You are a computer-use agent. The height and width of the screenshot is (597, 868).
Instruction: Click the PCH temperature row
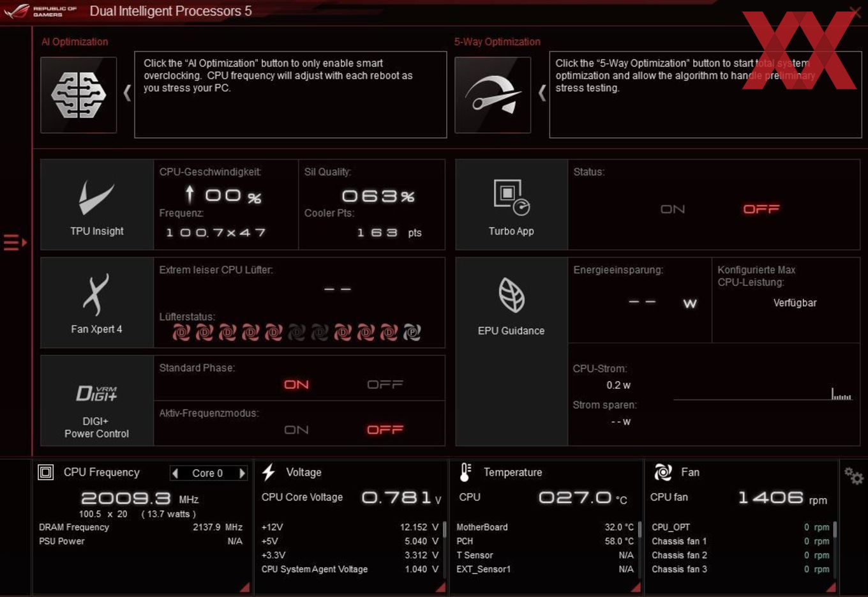click(545, 541)
